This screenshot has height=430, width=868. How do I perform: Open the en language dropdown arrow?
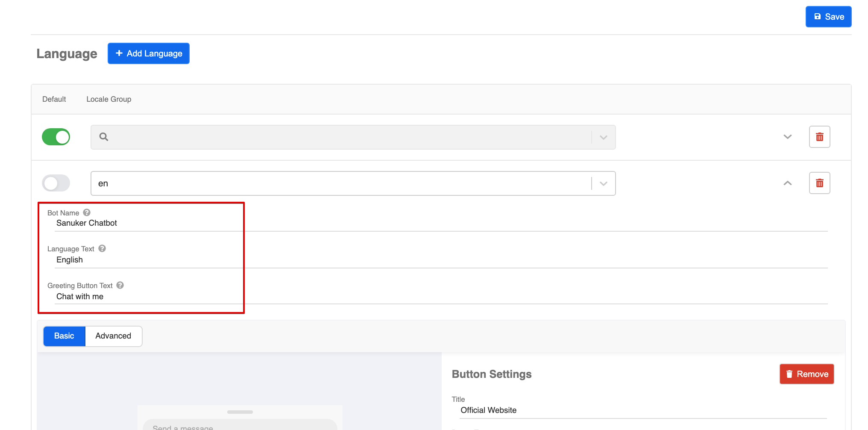point(603,183)
